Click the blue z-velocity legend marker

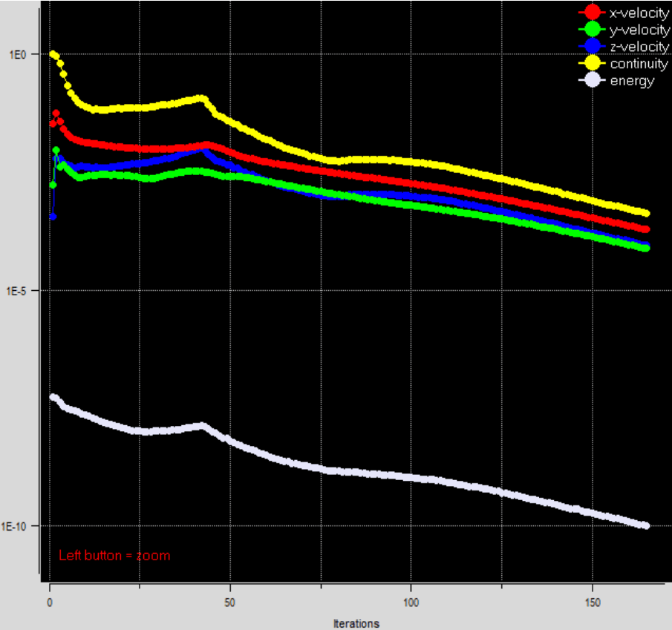[x=592, y=46]
